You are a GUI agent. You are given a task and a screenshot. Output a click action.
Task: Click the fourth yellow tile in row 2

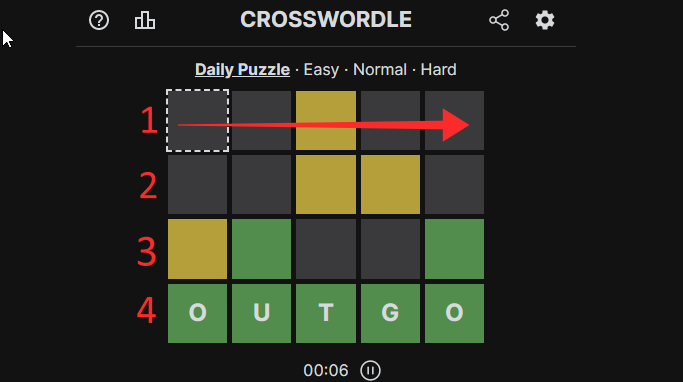(390, 185)
